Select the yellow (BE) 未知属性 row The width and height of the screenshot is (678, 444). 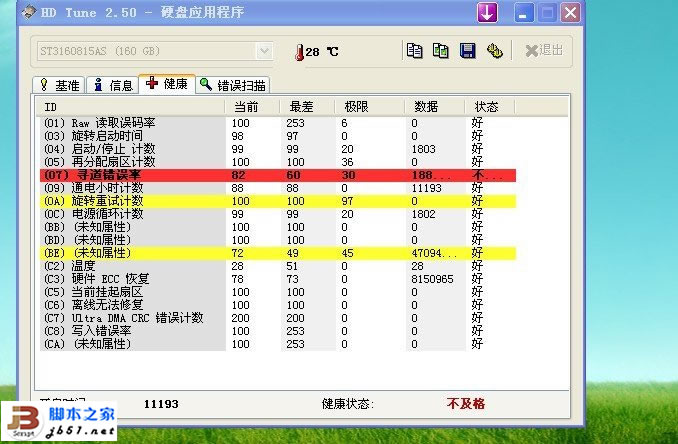(278, 253)
